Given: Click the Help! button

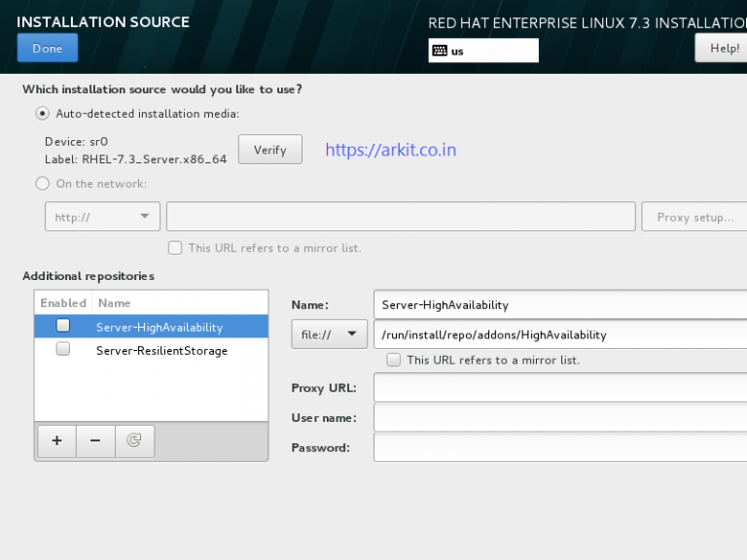Looking at the screenshot, I should pyautogui.click(x=723, y=48).
